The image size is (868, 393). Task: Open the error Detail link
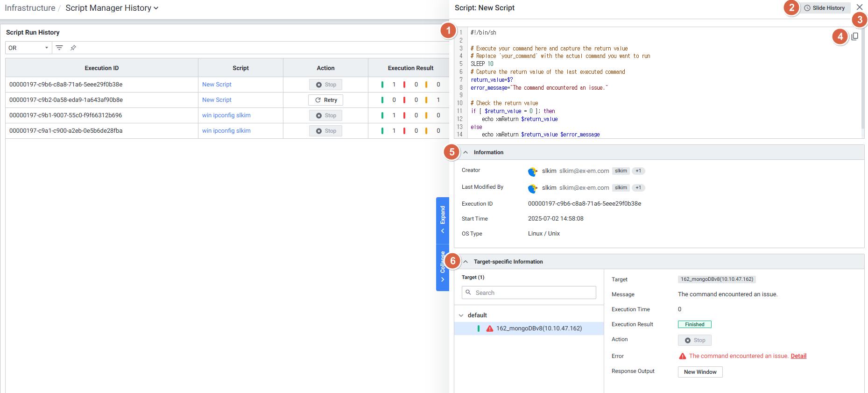coord(798,356)
